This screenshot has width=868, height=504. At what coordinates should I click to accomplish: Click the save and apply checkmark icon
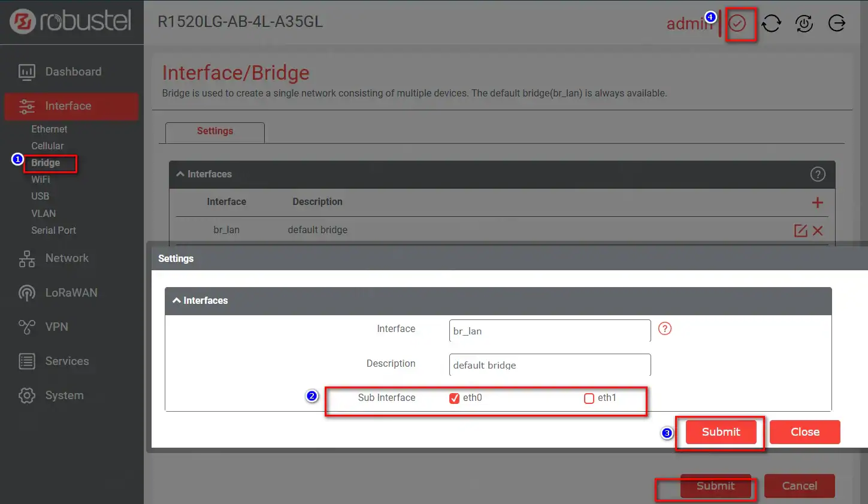(737, 23)
